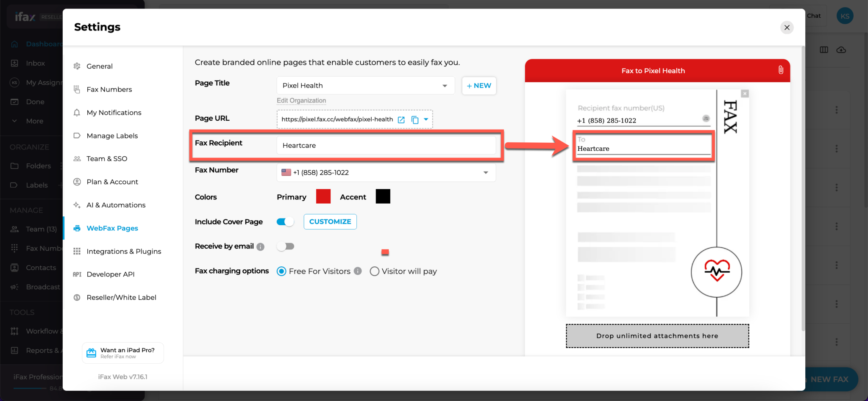
Task: Select the Broadcast icon in the left sidebar
Action: pos(14,287)
